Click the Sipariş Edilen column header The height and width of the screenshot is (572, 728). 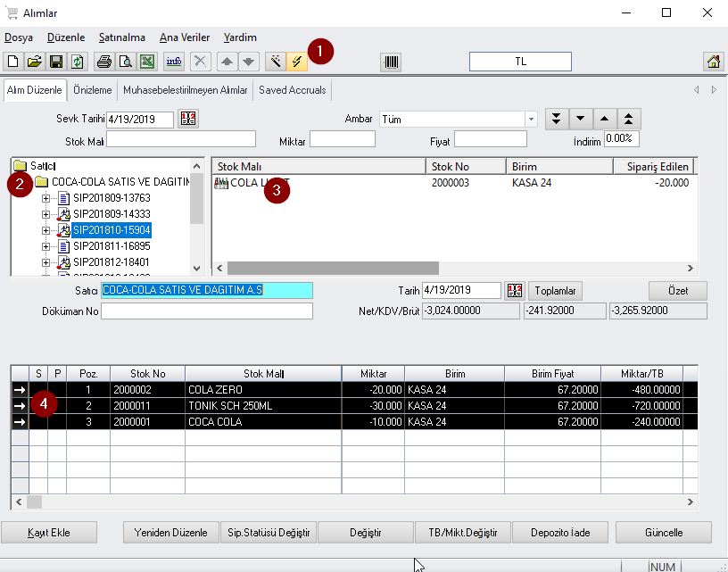[654, 167]
